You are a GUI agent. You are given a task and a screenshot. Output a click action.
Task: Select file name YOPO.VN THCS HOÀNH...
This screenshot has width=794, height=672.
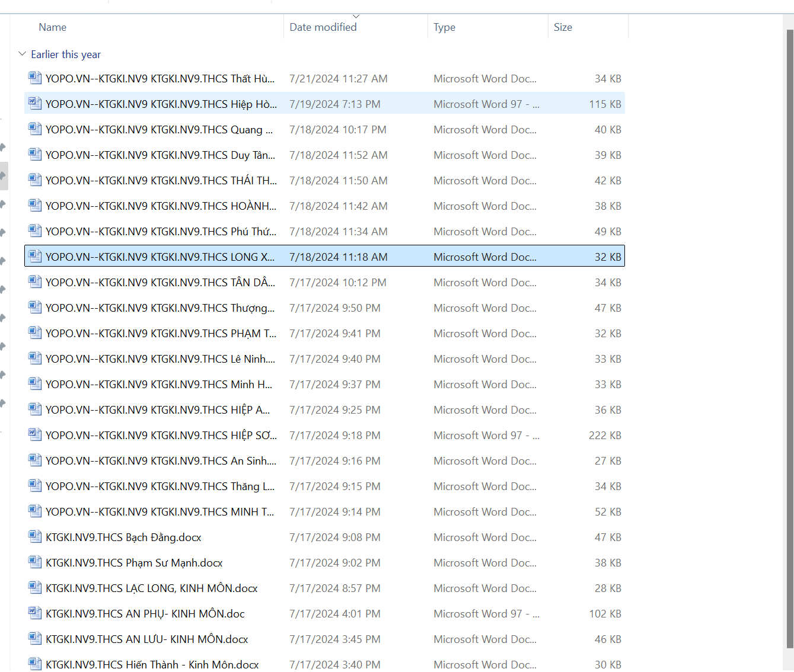[x=161, y=206]
